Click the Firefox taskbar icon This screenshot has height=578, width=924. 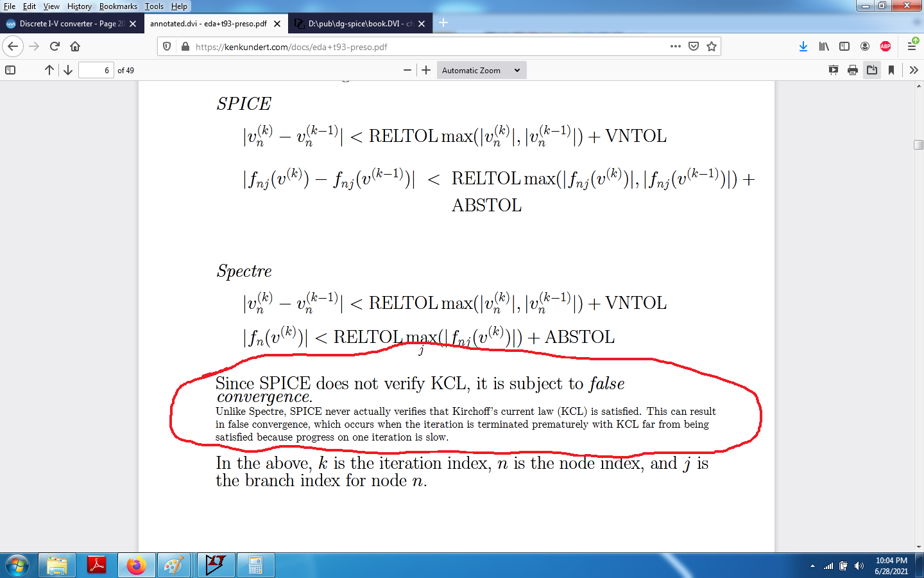(x=137, y=566)
